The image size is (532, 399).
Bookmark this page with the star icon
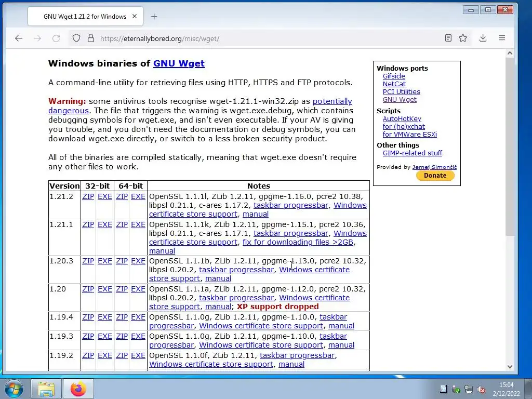pyautogui.click(x=463, y=38)
